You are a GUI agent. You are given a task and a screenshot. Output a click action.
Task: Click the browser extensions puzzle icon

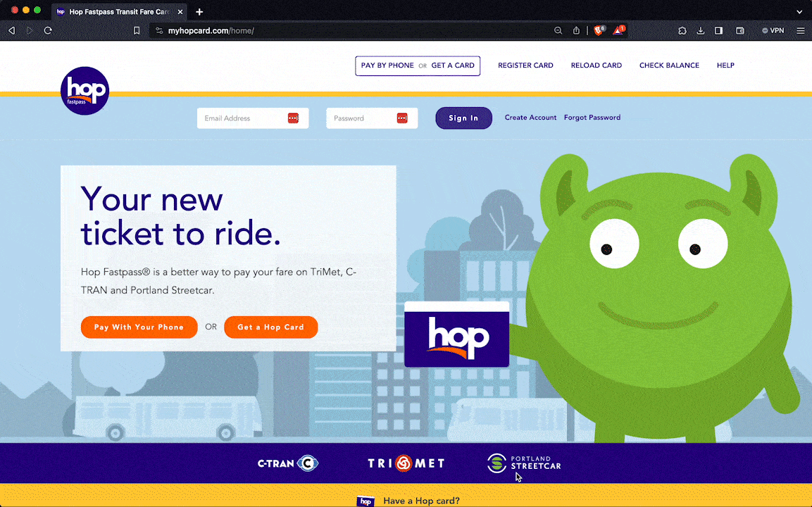(x=682, y=30)
